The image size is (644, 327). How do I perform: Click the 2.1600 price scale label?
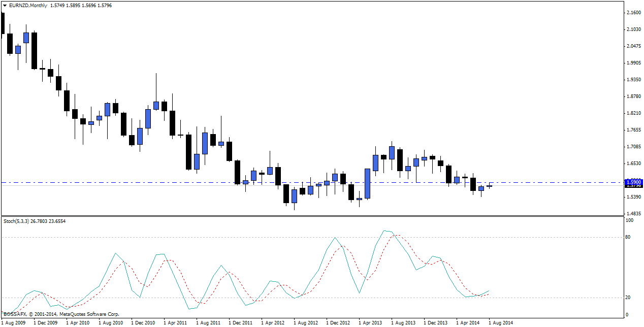633,12
